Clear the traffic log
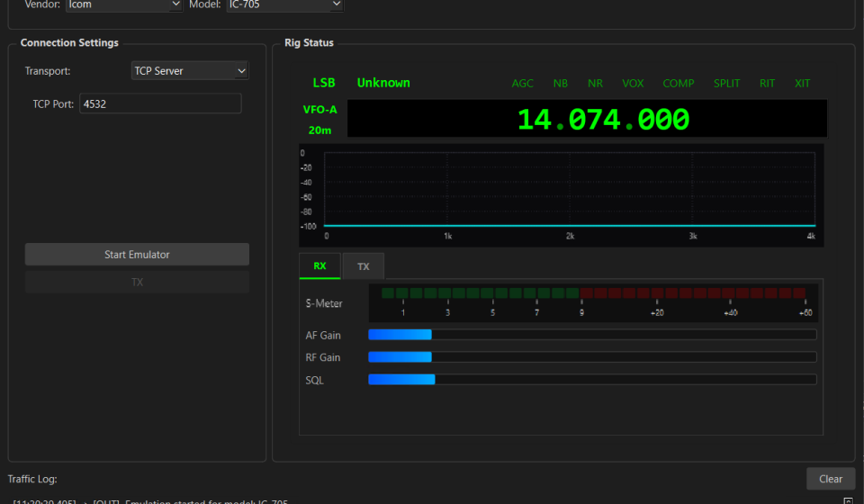 pyautogui.click(x=831, y=479)
